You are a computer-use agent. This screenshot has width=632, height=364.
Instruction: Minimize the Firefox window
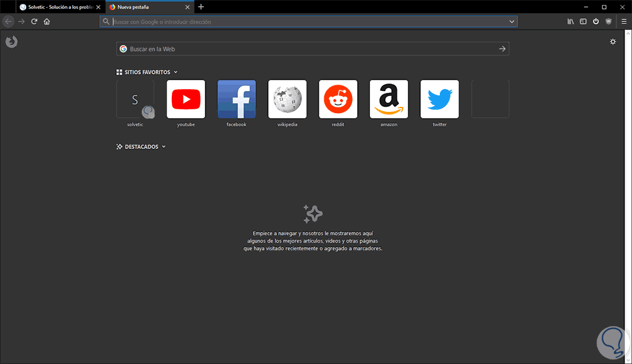tap(586, 7)
